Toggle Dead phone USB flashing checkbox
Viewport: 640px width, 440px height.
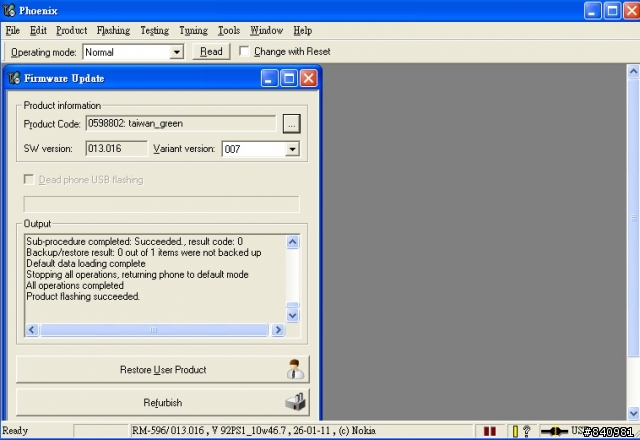coord(29,180)
